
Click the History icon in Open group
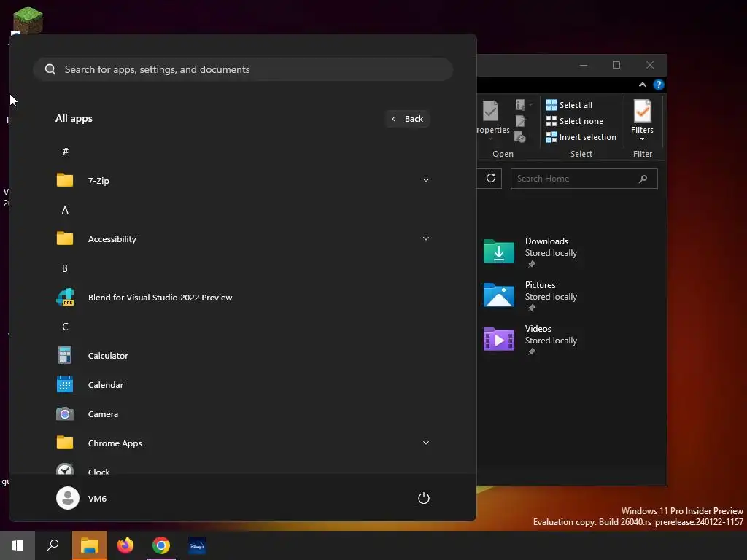coord(520,138)
